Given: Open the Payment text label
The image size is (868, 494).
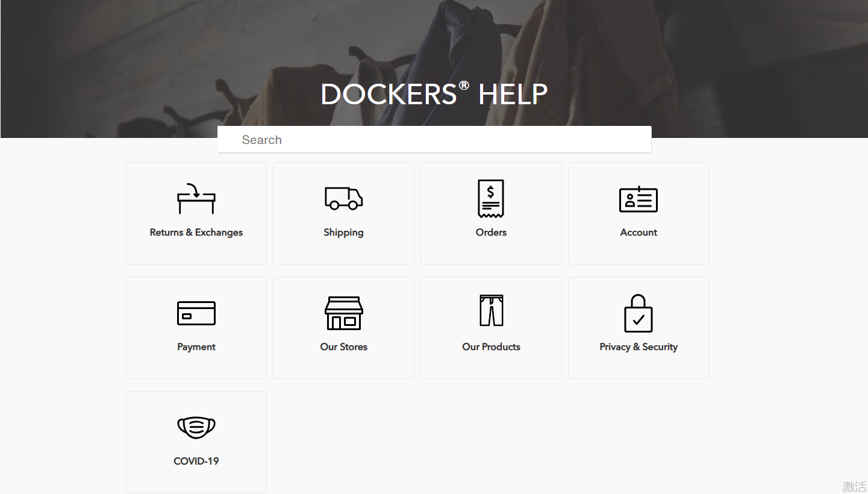Looking at the screenshot, I should [196, 347].
